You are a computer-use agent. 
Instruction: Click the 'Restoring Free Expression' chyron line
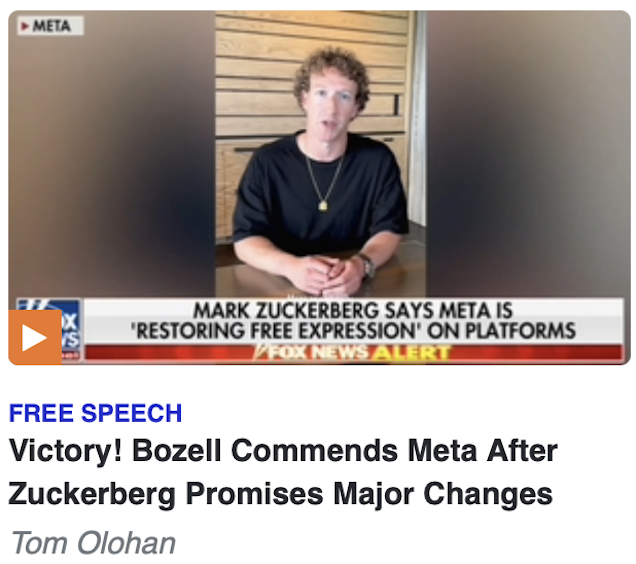(353, 331)
